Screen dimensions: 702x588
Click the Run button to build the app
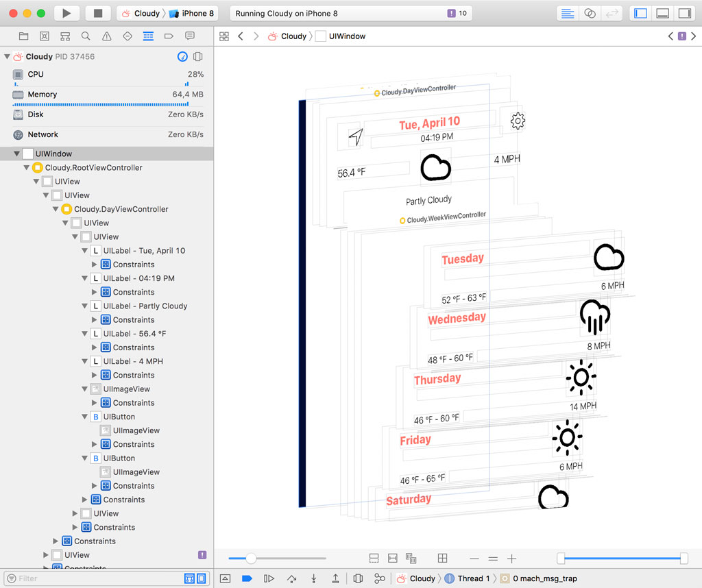(66, 12)
